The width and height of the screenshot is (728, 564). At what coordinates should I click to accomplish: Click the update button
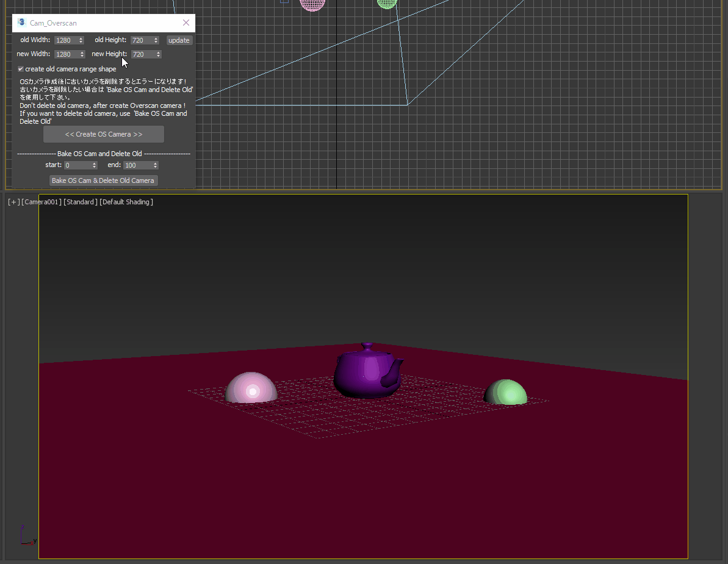[179, 40]
